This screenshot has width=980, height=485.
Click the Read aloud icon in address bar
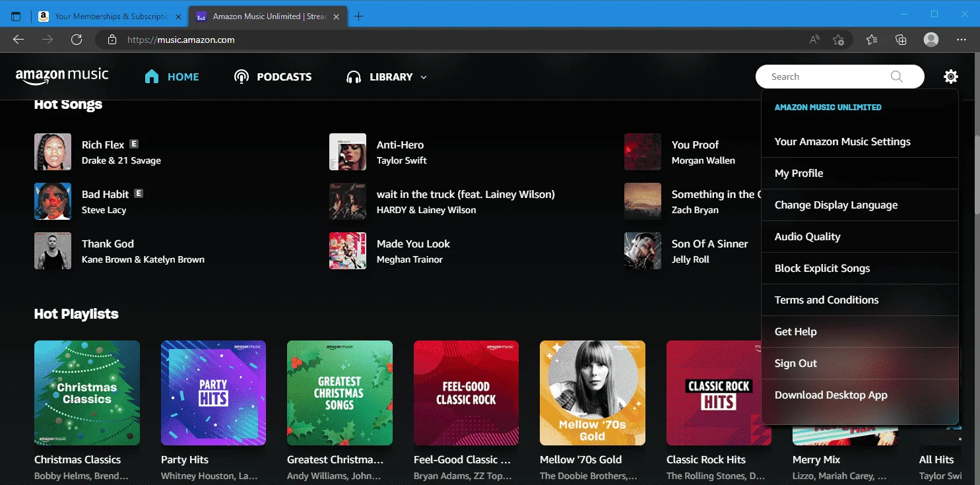814,40
